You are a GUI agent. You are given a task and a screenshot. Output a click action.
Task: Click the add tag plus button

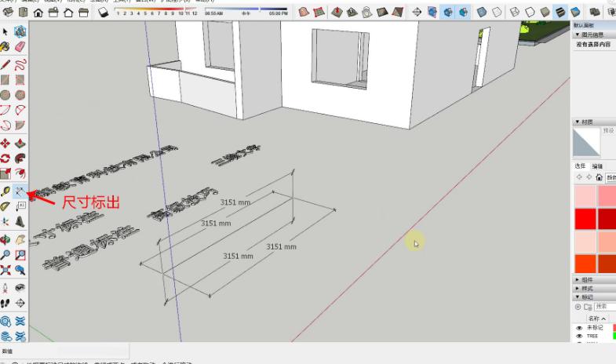pos(578,307)
